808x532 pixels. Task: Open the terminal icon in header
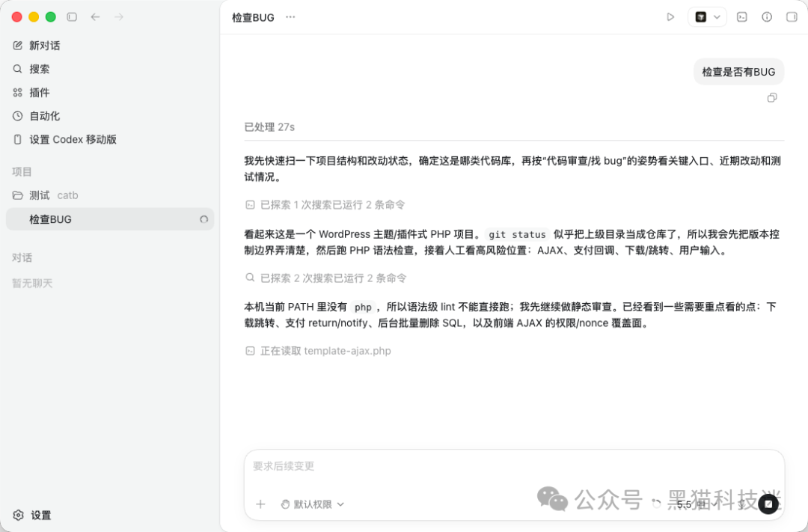[x=742, y=17]
